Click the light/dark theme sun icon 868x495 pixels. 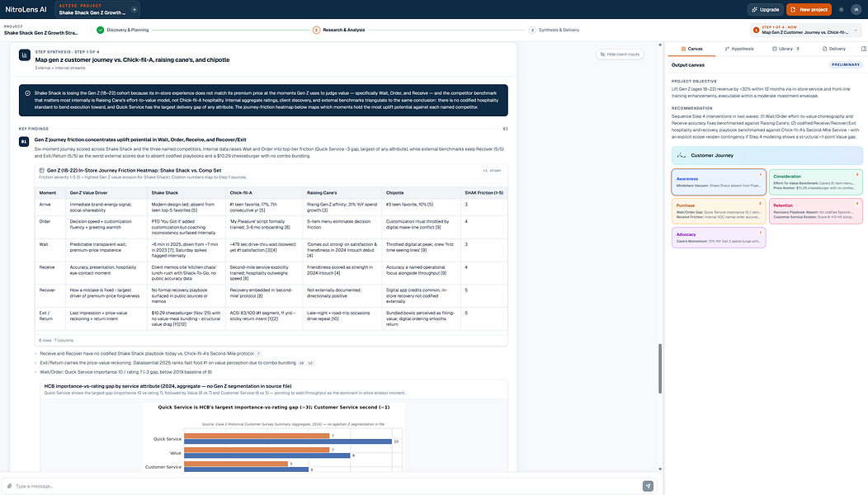(x=842, y=9)
